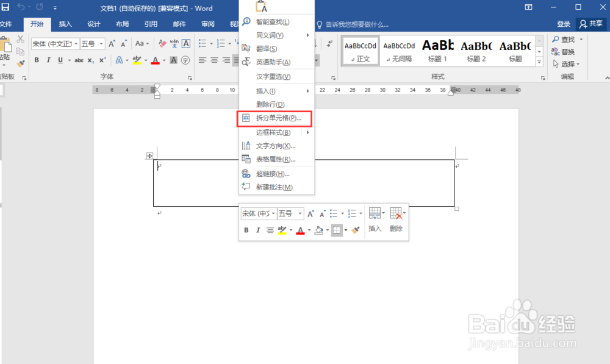Open the phonetic guide (wén) tool

(174, 43)
